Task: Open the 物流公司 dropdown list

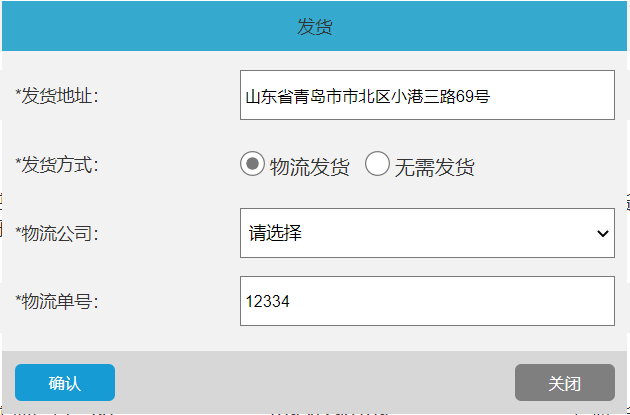Action: tap(427, 233)
